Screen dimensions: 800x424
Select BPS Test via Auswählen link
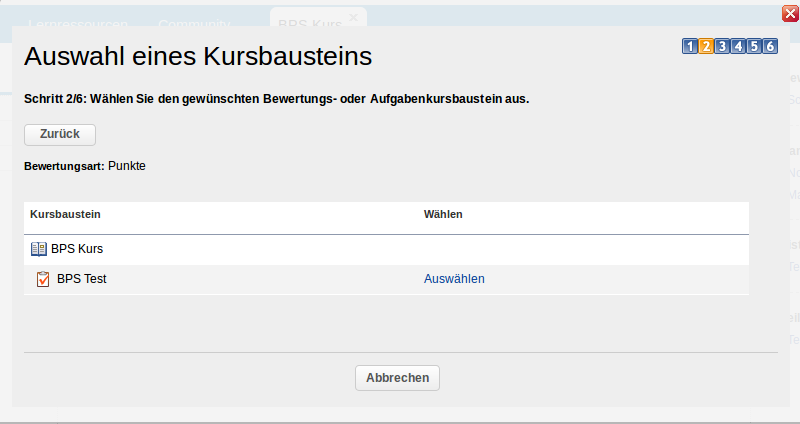pyautogui.click(x=454, y=279)
